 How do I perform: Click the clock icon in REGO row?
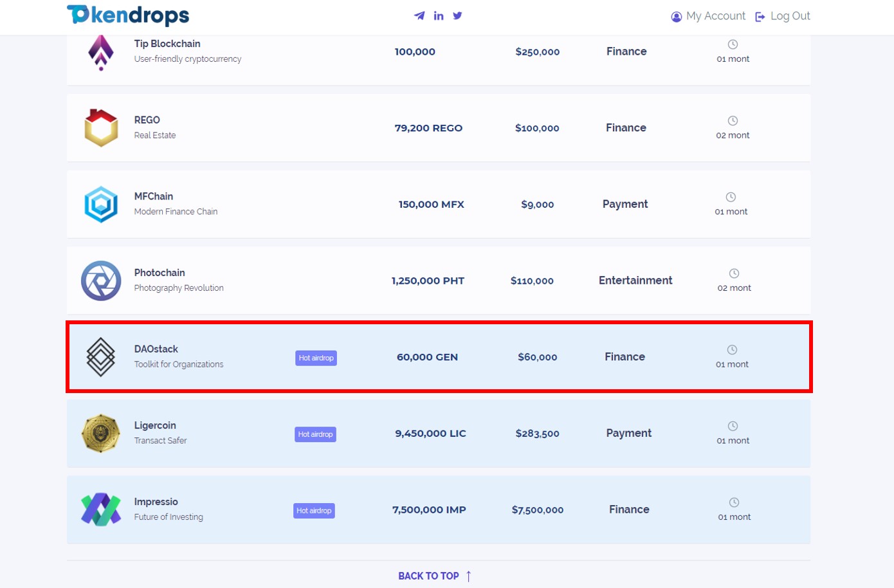[733, 121]
